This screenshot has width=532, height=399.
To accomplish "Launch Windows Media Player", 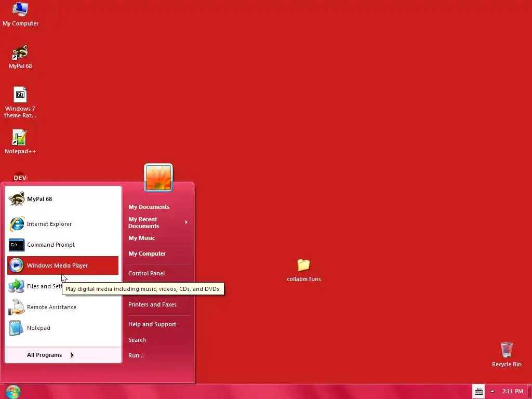I will 63,265.
